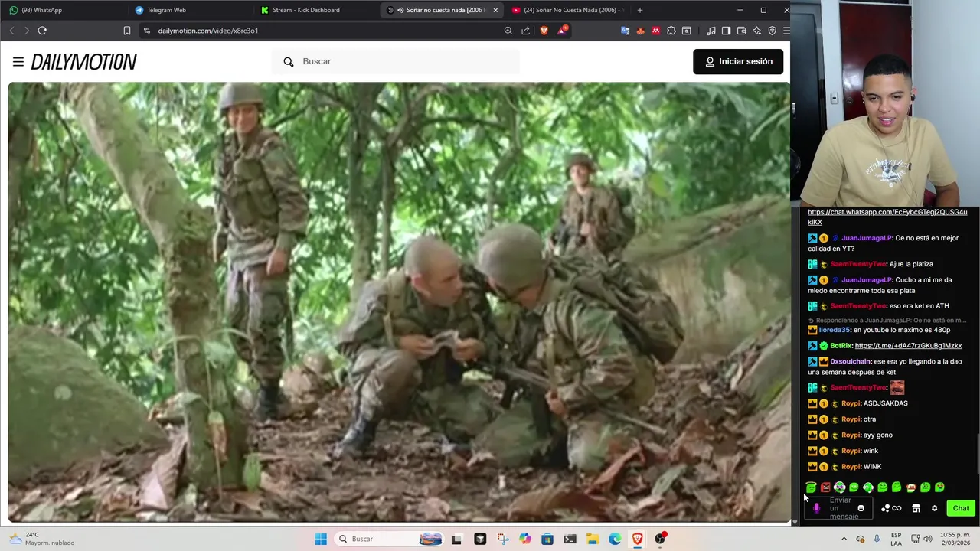This screenshot has height=551, width=980.
Task: Open the weather widget showing 24°C
Action: (x=42, y=539)
